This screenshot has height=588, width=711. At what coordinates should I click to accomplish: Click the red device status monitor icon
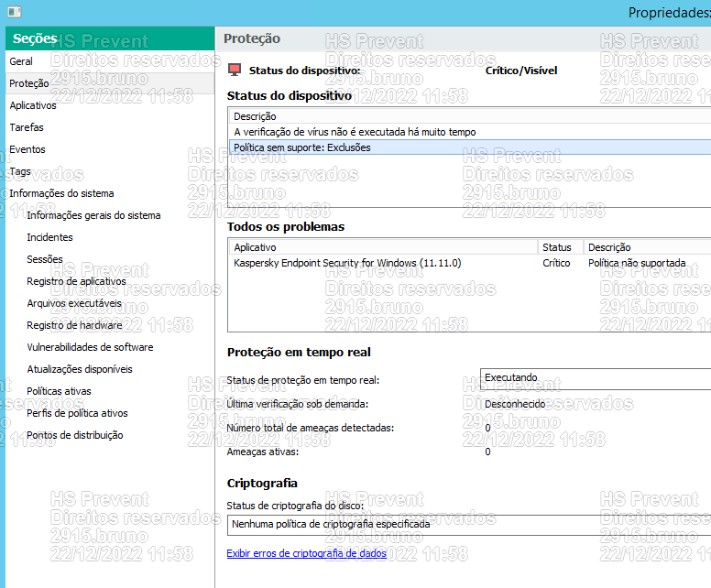point(234,71)
